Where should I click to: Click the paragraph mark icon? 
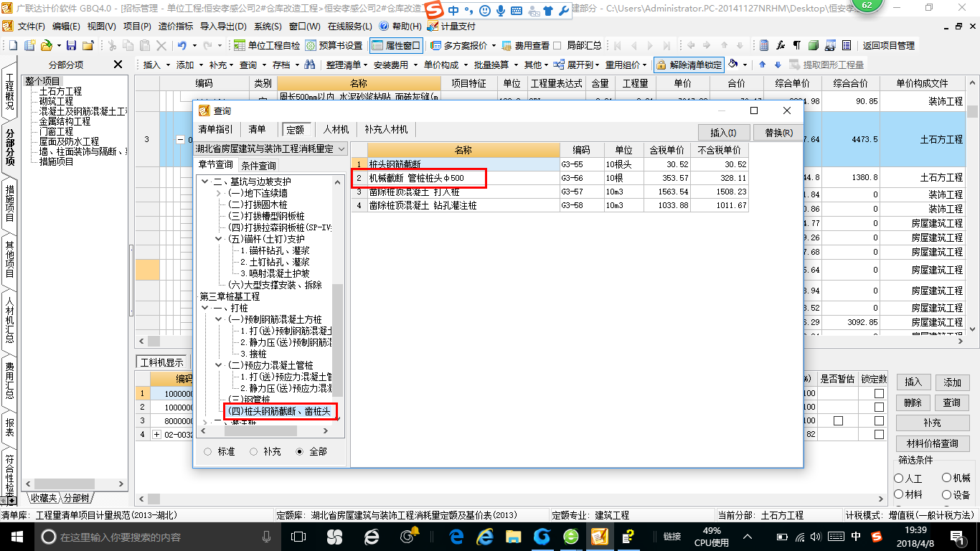click(797, 45)
